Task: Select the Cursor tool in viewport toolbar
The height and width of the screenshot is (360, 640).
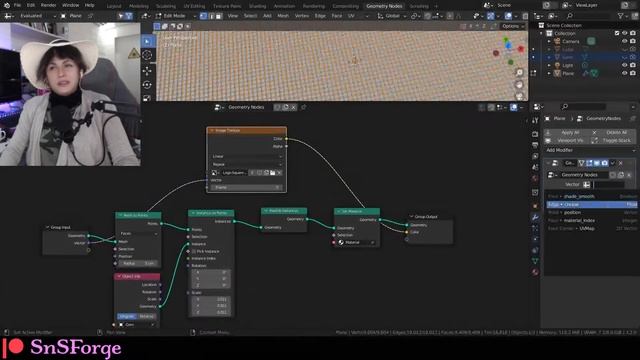Action: 147,56
